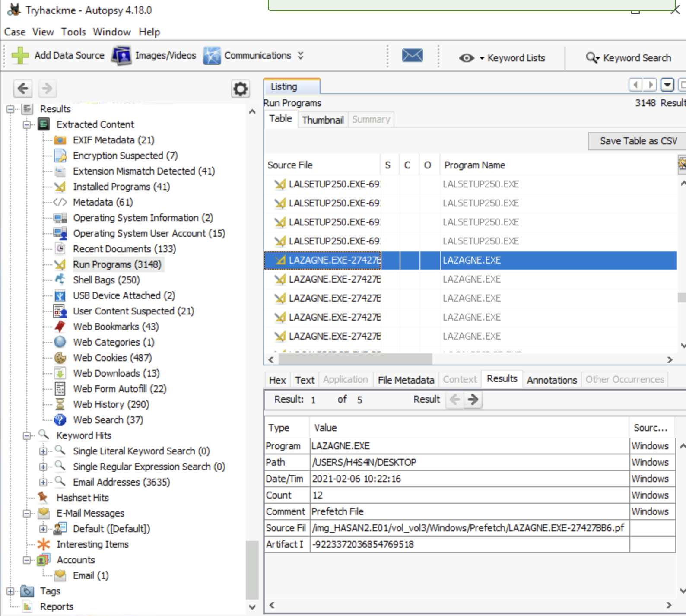Click the Encryption Suspected icon
The height and width of the screenshot is (616, 686).
pyautogui.click(x=60, y=156)
